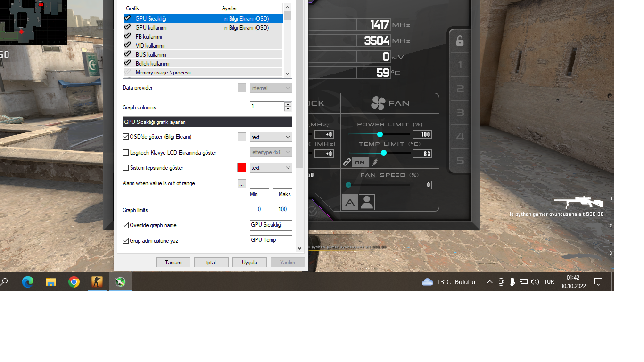Click the MSI Afterburner taskbar icon
This screenshot has width=644, height=362.
[x=120, y=282]
